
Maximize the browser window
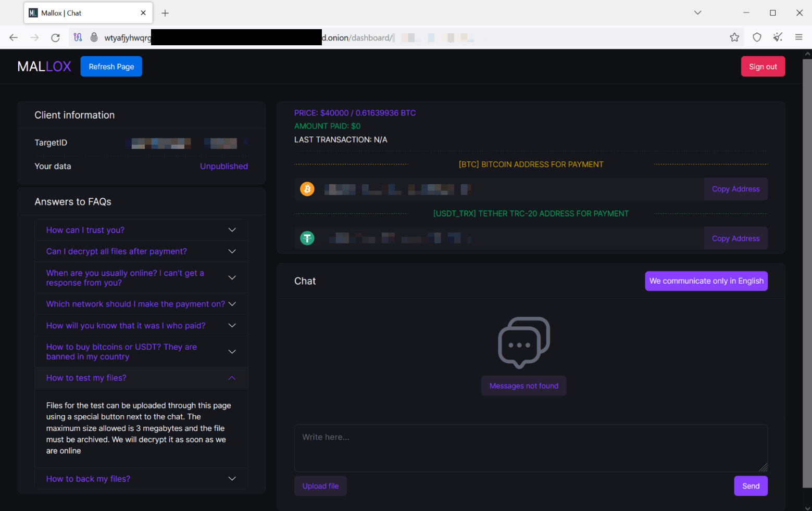click(772, 13)
